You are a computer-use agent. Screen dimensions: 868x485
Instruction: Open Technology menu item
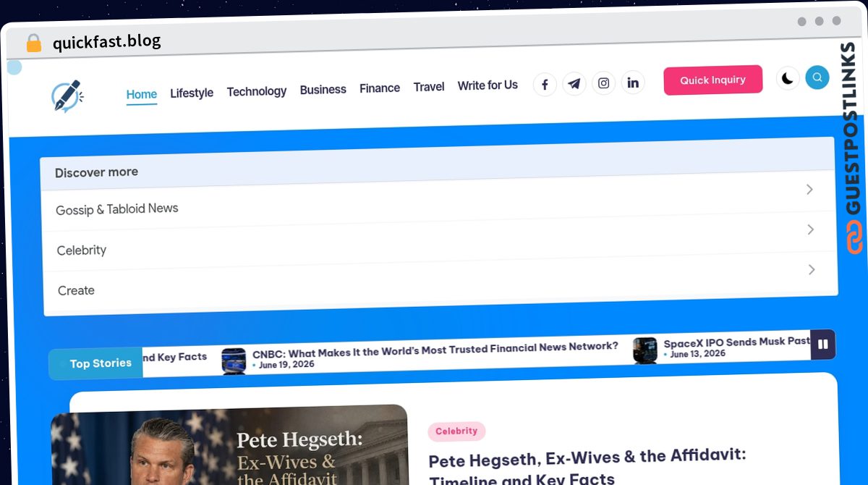pyautogui.click(x=257, y=91)
